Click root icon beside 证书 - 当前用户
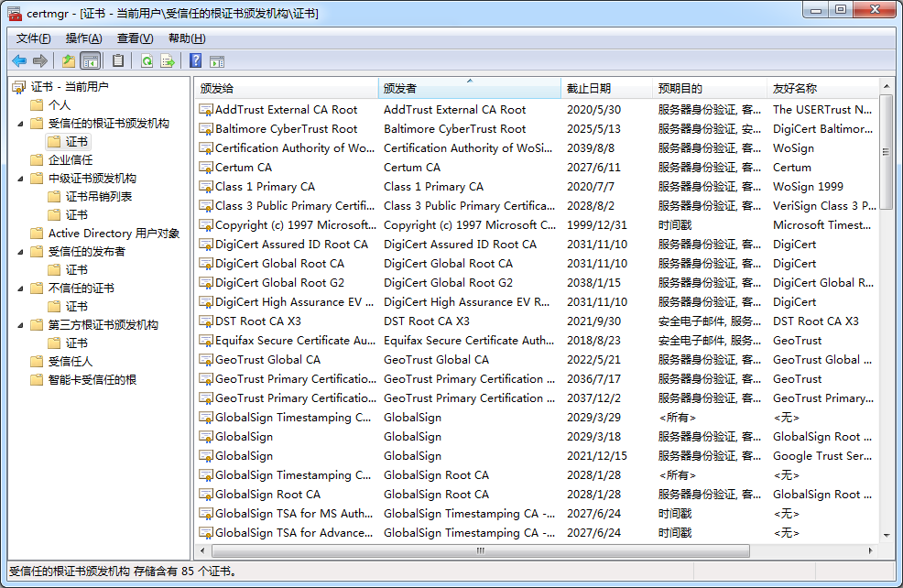The image size is (903, 588). click(x=19, y=87)
